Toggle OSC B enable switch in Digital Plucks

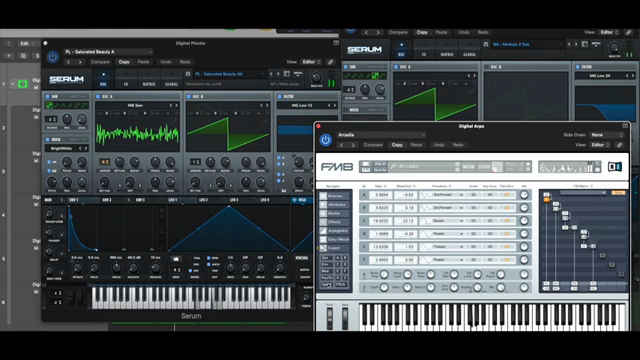point(189,97)
